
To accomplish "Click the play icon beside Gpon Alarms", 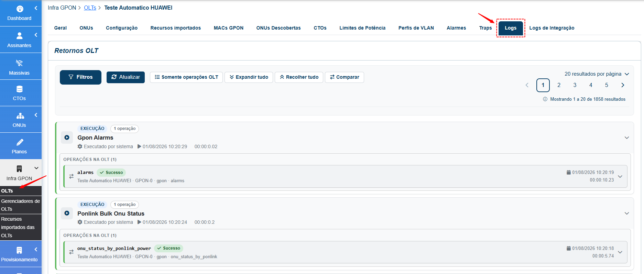I will [x=67, y=138].
